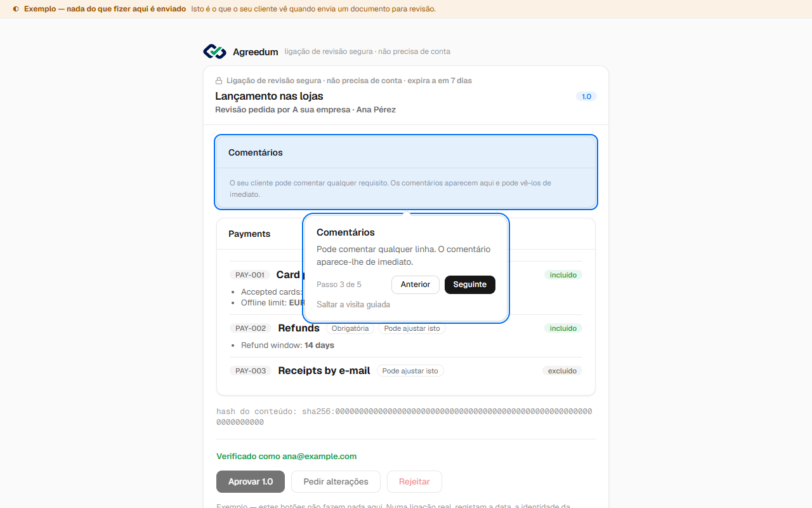Click the PAY-002 identifier badge

(251, 328)
